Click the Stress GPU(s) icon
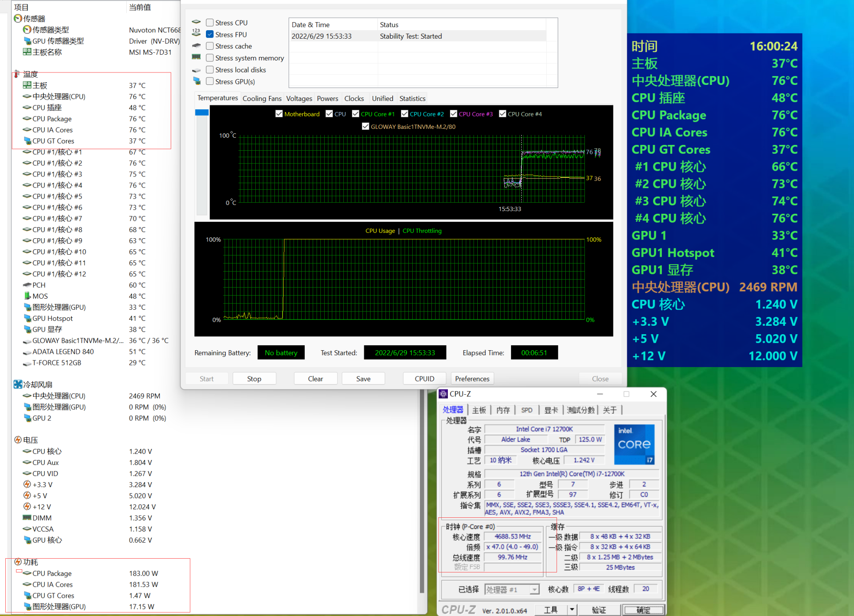 (x=197, y=81)
